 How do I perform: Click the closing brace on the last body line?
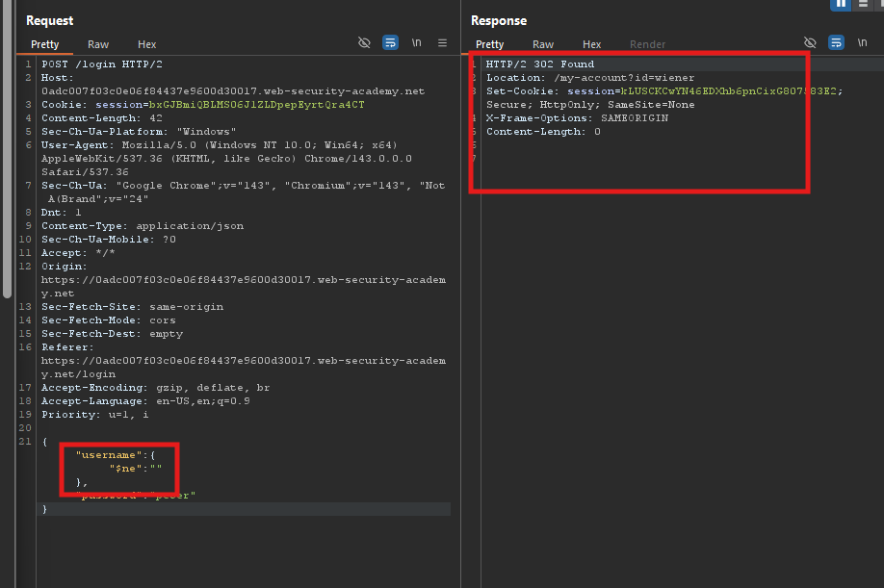pyautogui.click(x=45, y=509)
